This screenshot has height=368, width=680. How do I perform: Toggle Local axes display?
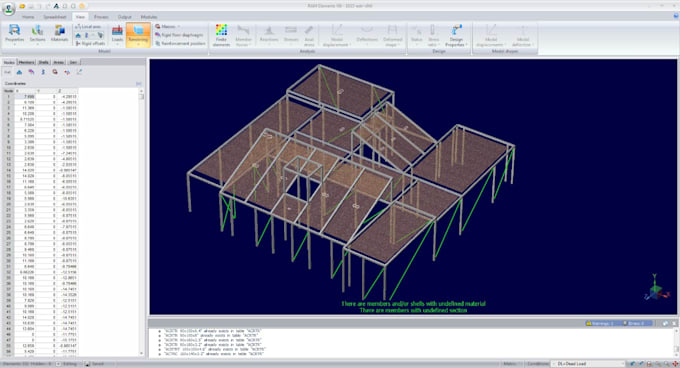coord(88,26)
